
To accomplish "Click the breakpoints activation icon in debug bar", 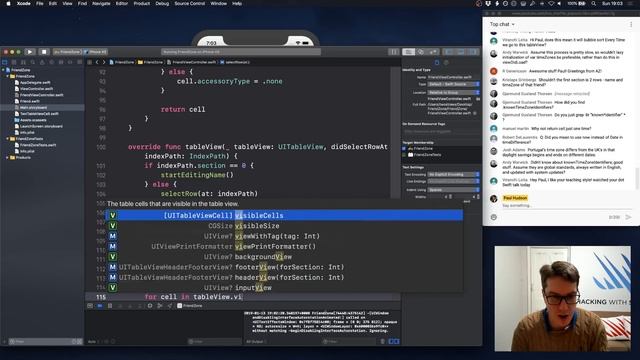I will point(100,306).
